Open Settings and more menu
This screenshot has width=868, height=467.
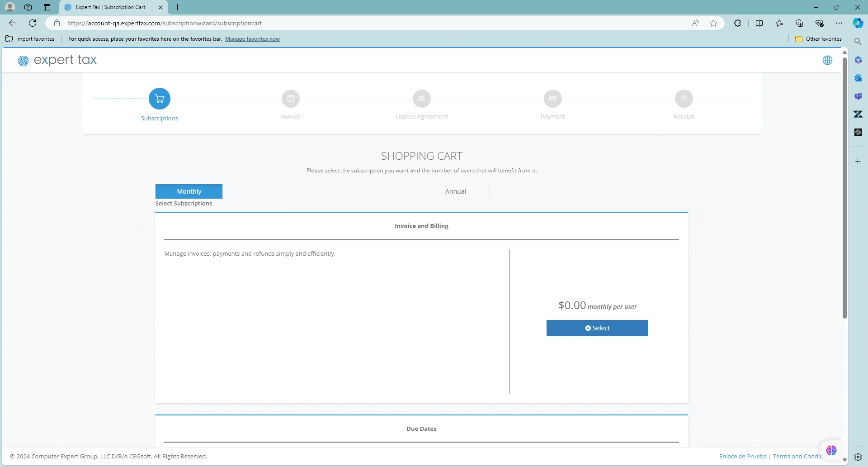(839, 23)
